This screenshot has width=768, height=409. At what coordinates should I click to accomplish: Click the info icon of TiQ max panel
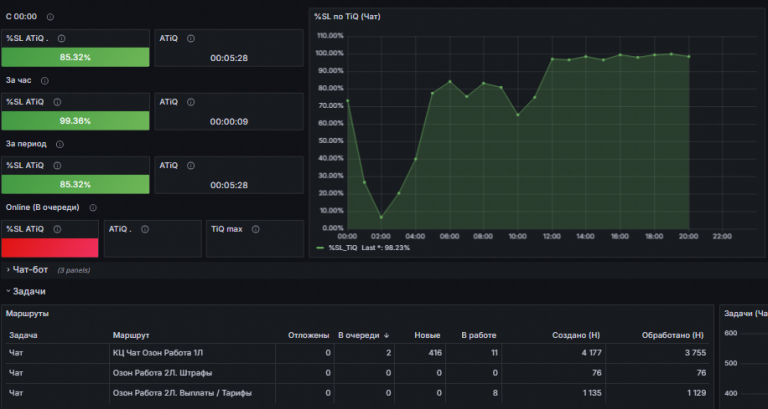coord(255,229)
